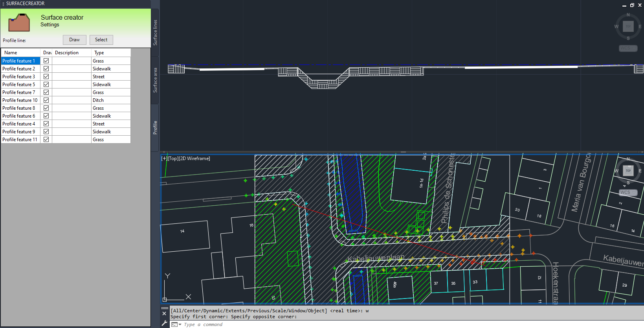This screenshot has width=644, height=328.
Task: Click the SURFACECREATOR panel title grip
Action: [x=3, y=4]
